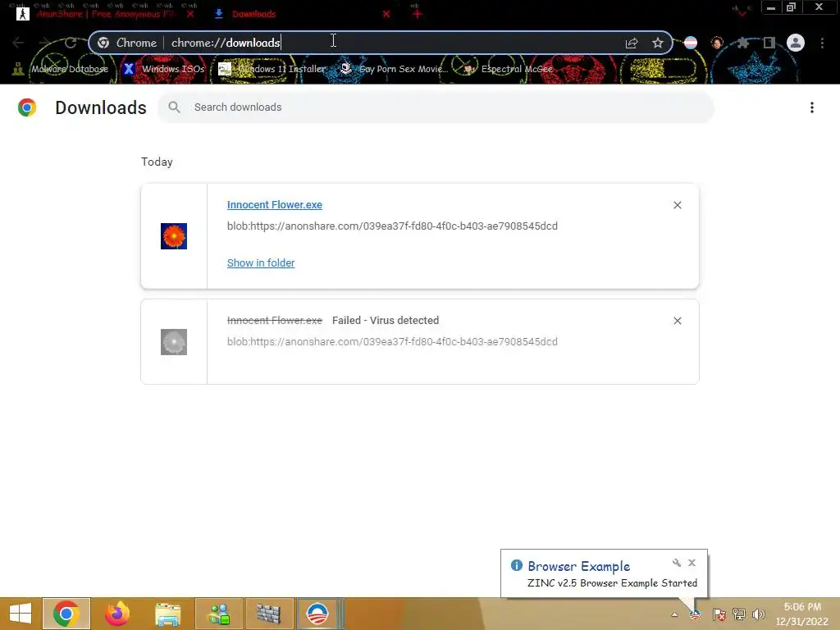
Task: Open the extensions puzzle piece menu
Action: click(742, 43)
